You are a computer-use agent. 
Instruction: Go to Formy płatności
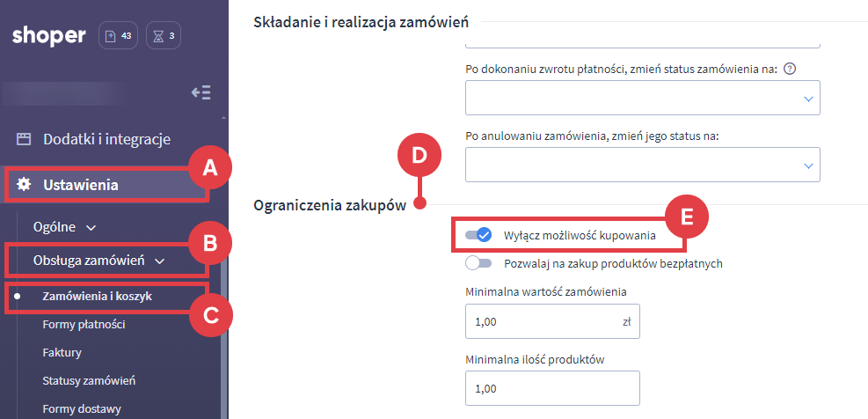(x=84, y=325)
